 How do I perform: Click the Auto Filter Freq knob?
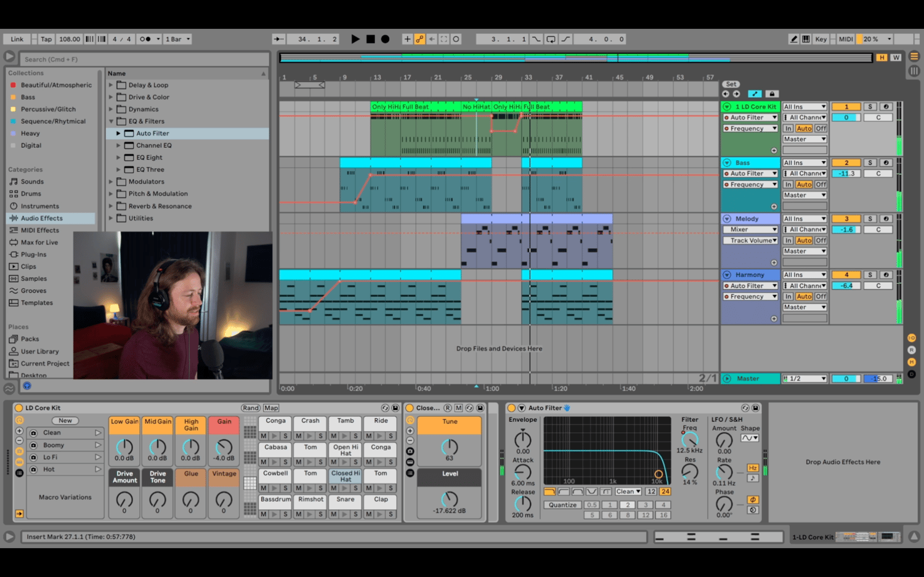pyautogui.click(x=690, y=440)
